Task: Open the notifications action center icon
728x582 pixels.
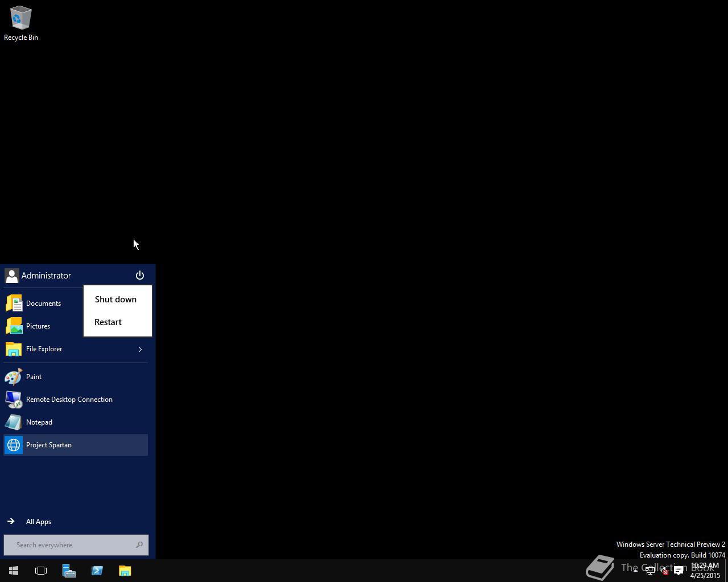Action: 679,571
